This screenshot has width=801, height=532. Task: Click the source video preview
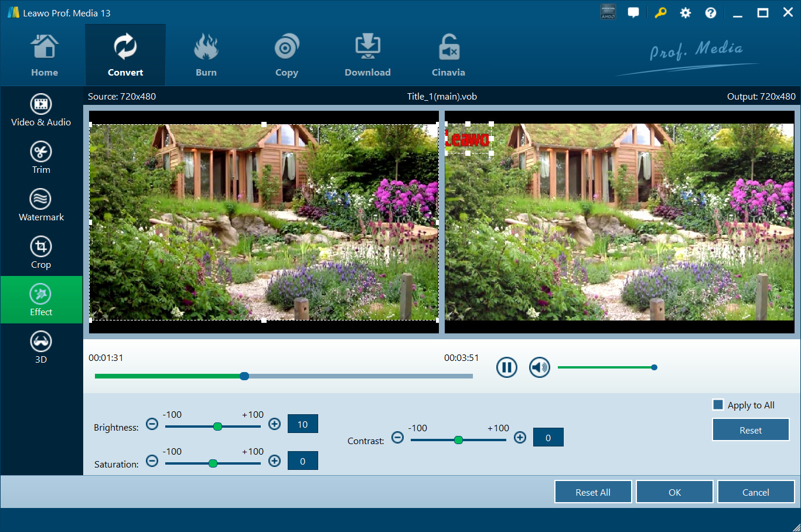pyautogui.click(x=264, y=222)
